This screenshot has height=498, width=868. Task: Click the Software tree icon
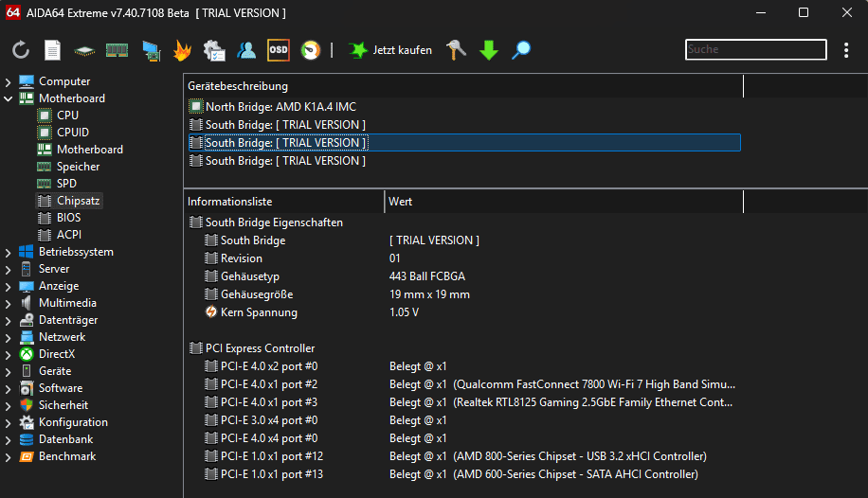coord(27,388)
